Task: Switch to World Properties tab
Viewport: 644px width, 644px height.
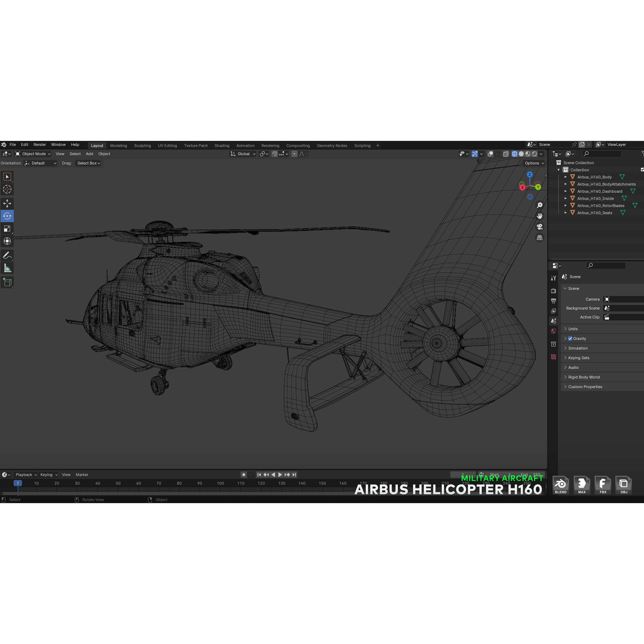Action: click(x=554, y=331)
